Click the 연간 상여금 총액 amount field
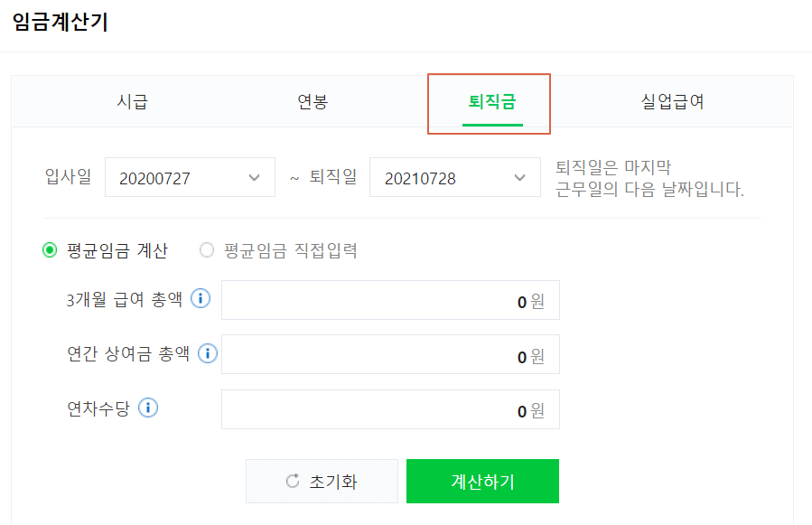812x525 pixels. click(x=390, y=354)
